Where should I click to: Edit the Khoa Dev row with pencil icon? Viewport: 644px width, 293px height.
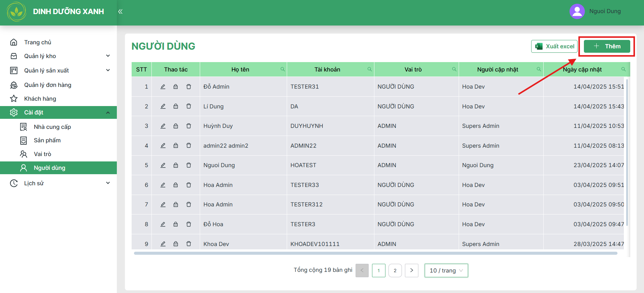click(163, 244)
